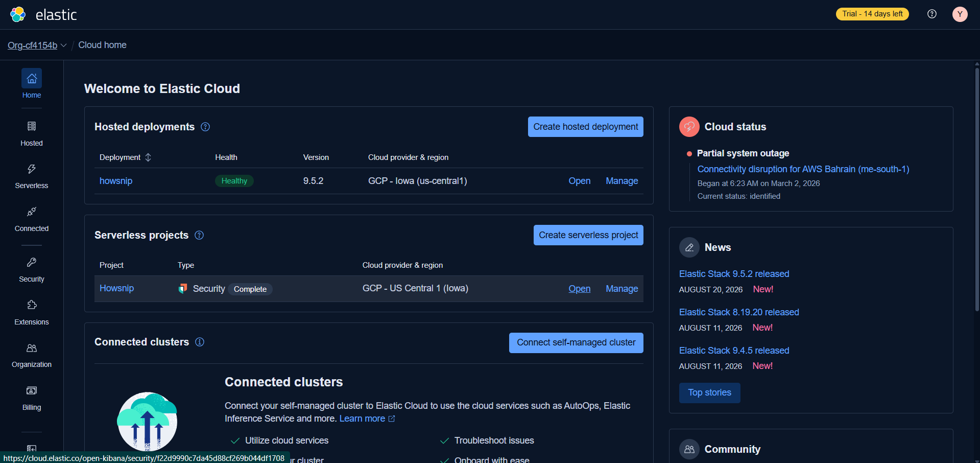Click the Connected clusters cloud illustration
Viewport: 980px width, 463px height.
[147, 422]
